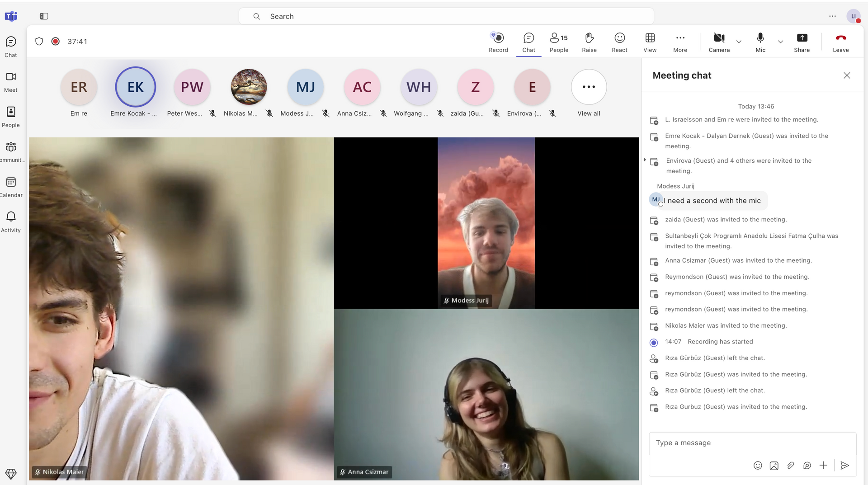868x485 pixels.
Task: Click the red recording indicator
Action: (x=56, y=42)
